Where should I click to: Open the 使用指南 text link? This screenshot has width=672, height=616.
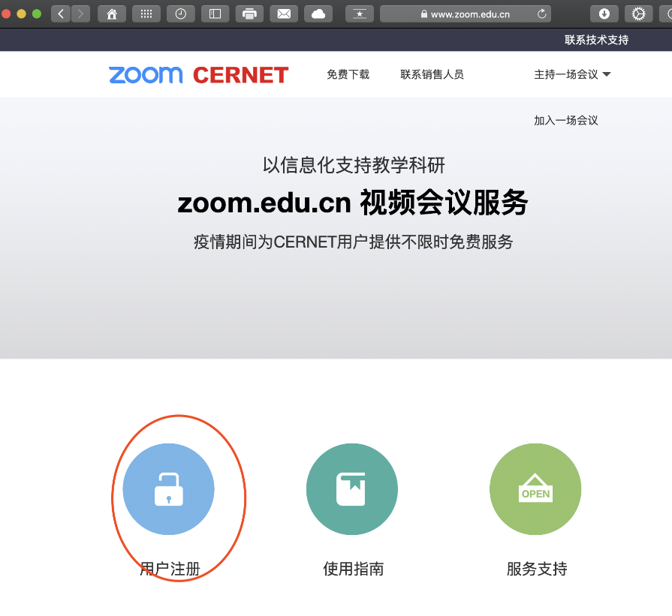[x=353, y=569]
